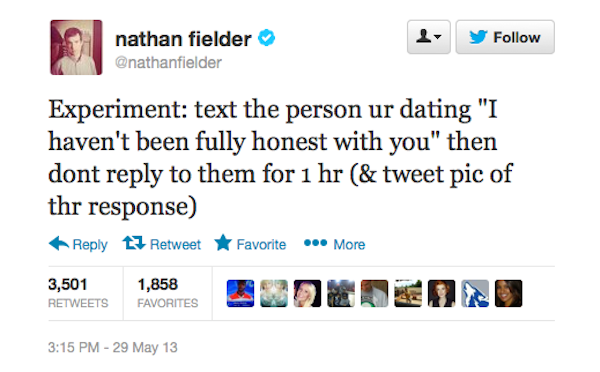The width and height of the screenshot is (600, 372).
Task: Click the last avatar in the retweeters row
Action: (x=509, y=293)
